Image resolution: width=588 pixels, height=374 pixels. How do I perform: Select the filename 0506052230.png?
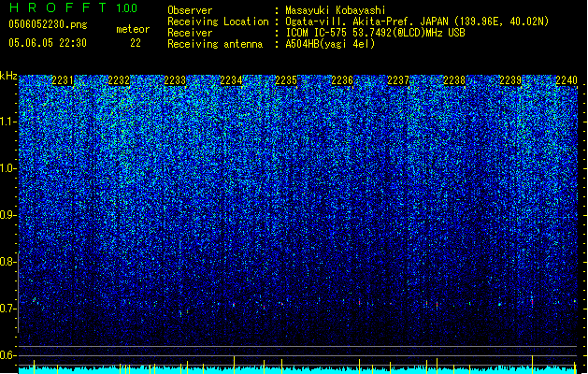coord(48,24)
